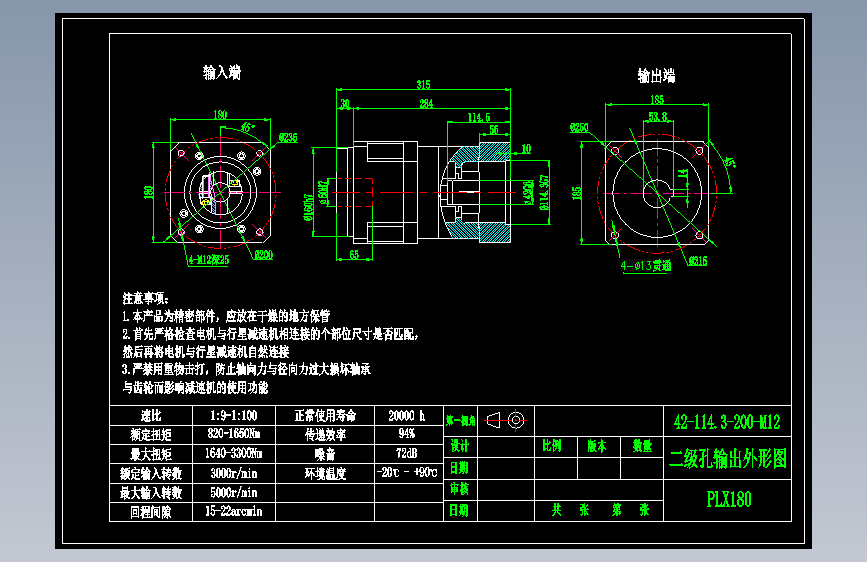Image resolution: width=867 pixels, height=562 pixels.
Task: Select the Ø160h7 vertical dimension
Action: [x=309, y=207]
